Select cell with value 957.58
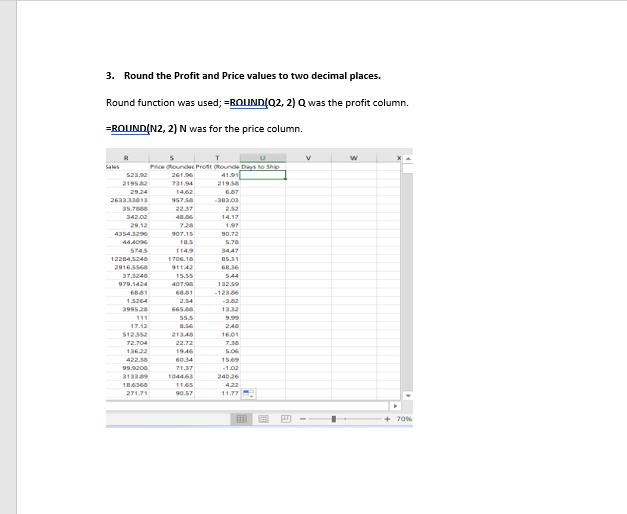627x514 pixels. pyautogui.click(x=172, y=200)
